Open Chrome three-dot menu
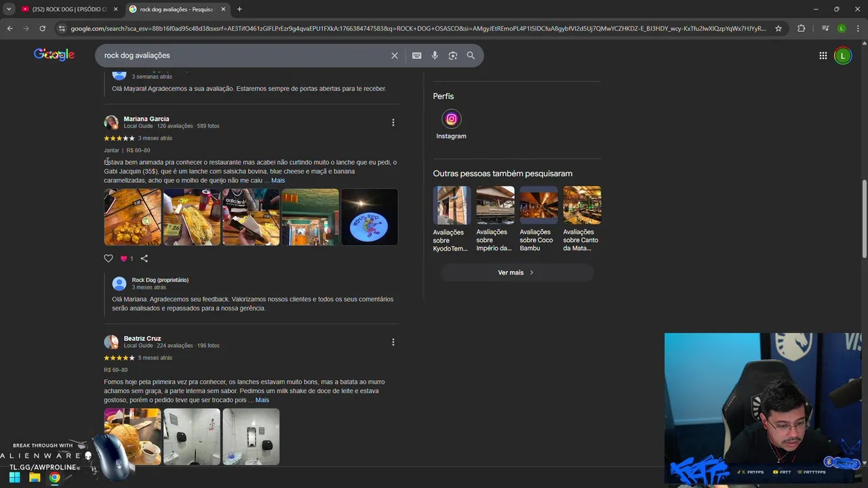The width and height of the screenshot is (868, 488). pyautogui.click(x=858, y=28)
